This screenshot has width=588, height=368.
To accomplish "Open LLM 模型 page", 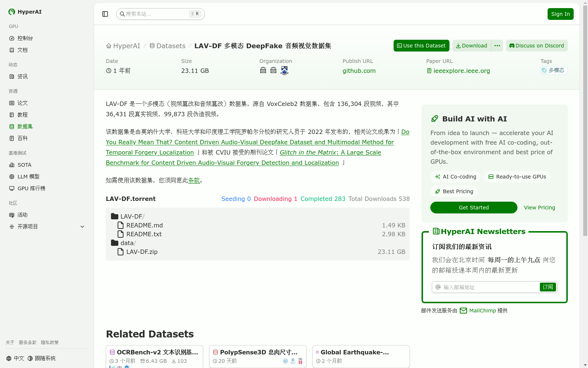I will point(47,177).
